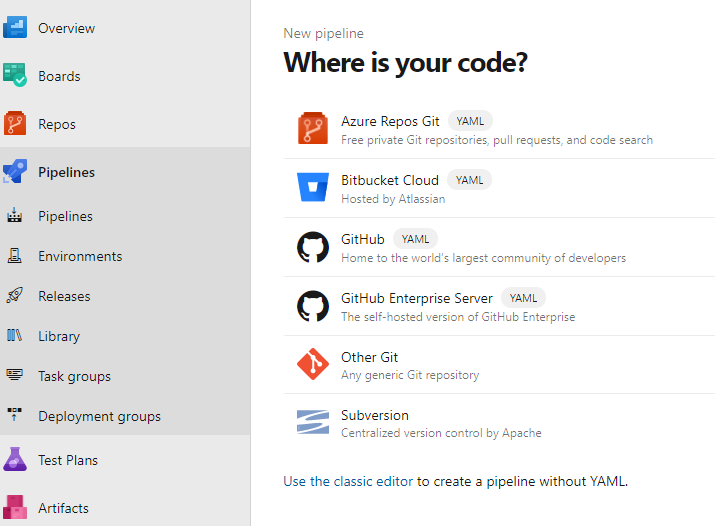This screenshot has height=526, width=715.
Task: Click the Bitbucket Cloud bucket logo
Action: pos(313,187)
